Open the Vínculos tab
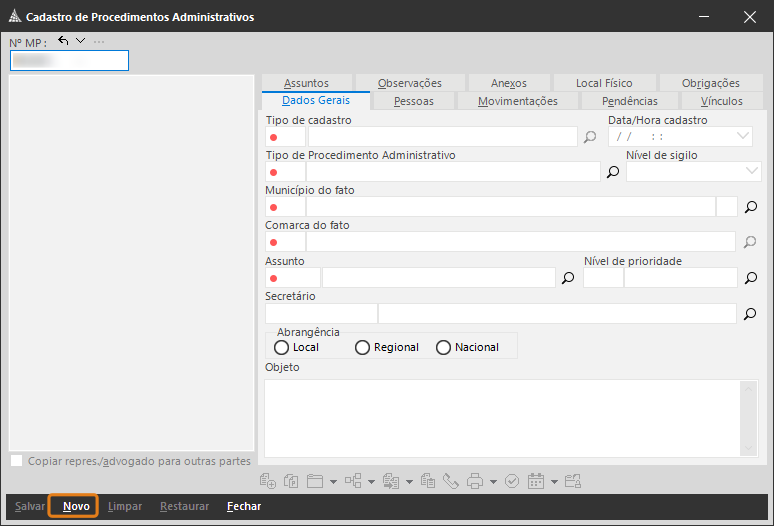774x526 pixels. (x=722, y=101)
